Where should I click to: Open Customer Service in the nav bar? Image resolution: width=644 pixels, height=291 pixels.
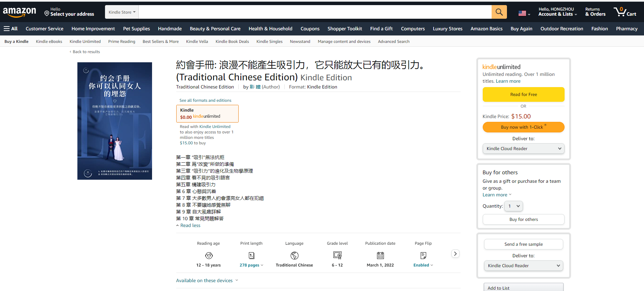44,29
